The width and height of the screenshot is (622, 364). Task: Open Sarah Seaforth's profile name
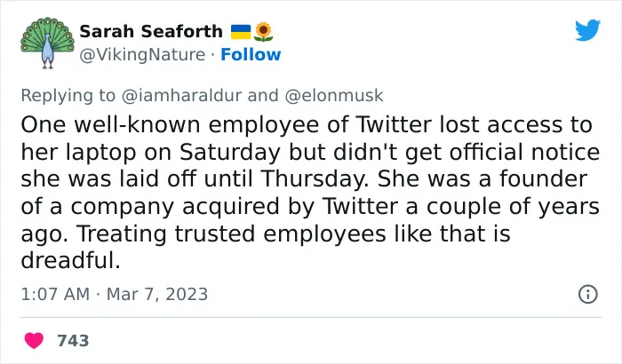pos(151,32)
